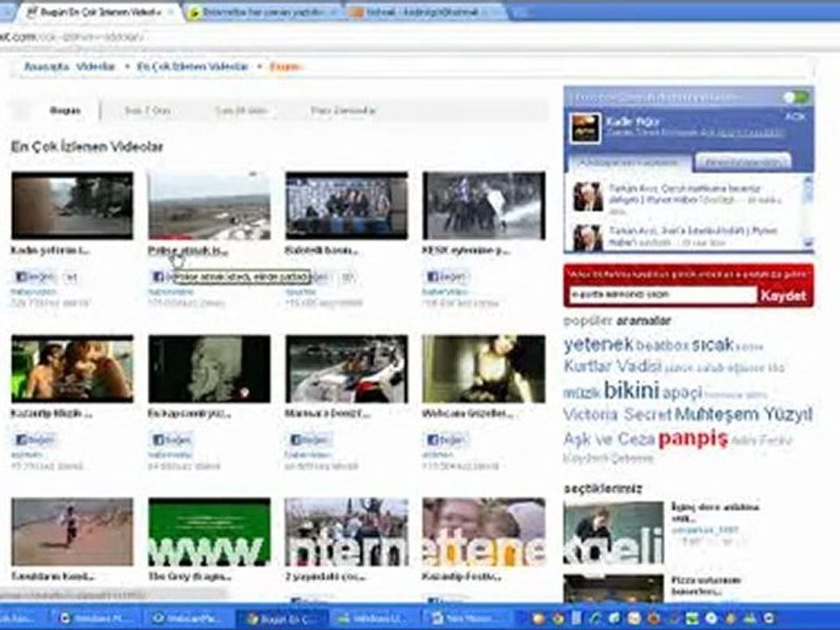The width and height of the screenshot is (840, 630).
Task: Open the 'İlginç ders anlatma' featured thumbnail
Action: tap(613, 533)
